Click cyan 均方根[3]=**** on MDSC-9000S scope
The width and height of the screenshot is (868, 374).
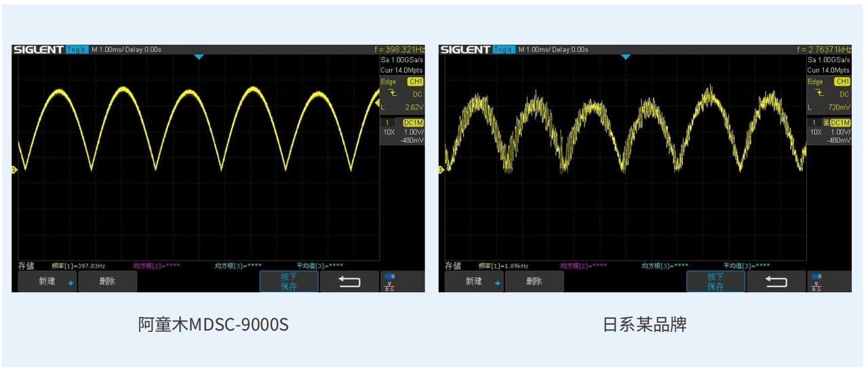point(238,266)
